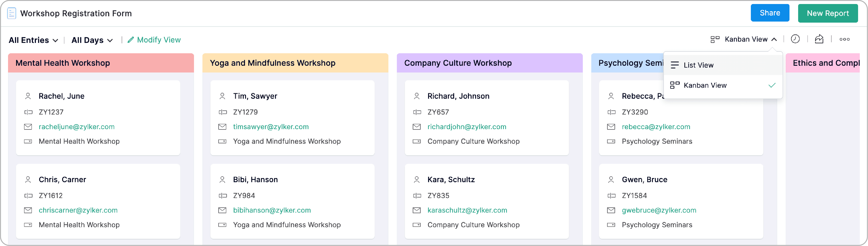Click the Modify View link
868x246 pixels.
159,40
